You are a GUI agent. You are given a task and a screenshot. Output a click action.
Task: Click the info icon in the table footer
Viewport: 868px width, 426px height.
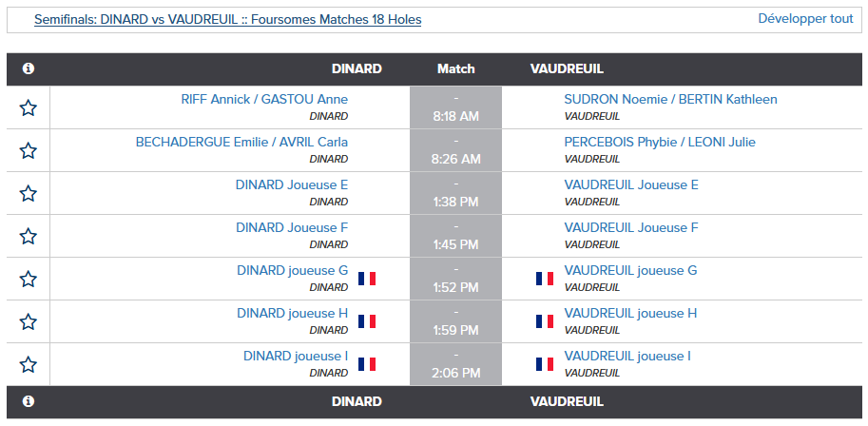29,401
